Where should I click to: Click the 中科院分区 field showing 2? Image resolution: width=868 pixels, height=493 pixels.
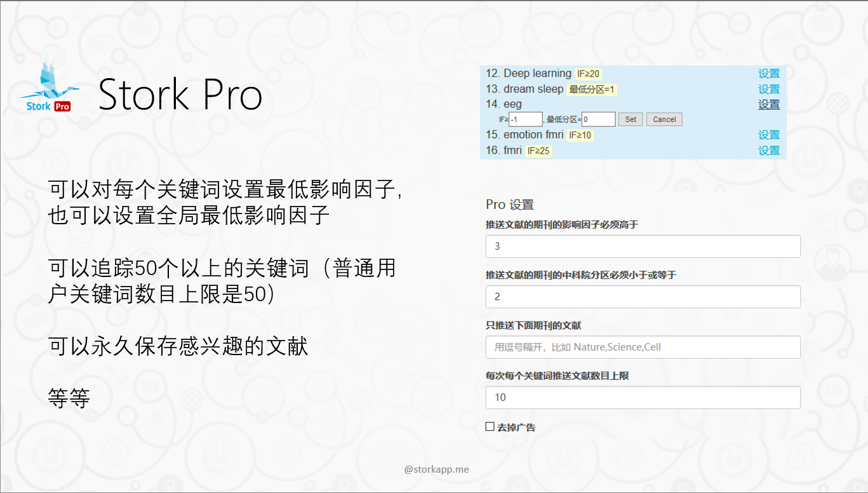click(x=643, y=297)
